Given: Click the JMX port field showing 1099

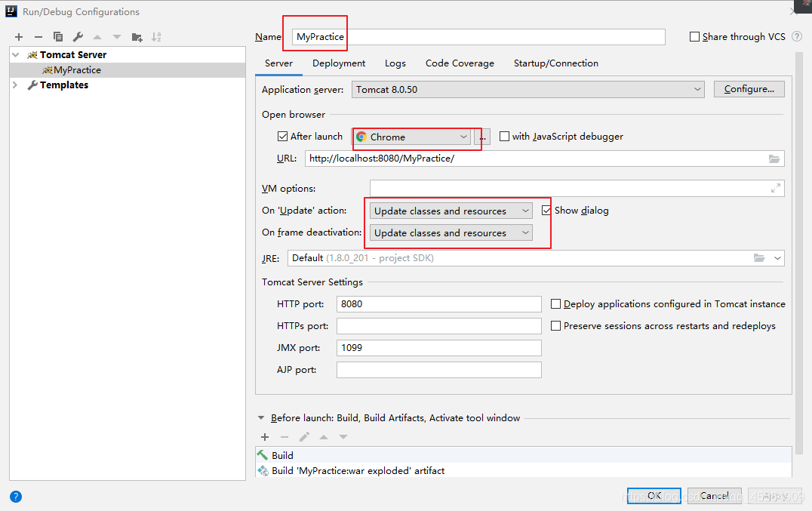Looking at the screenshot, I should tap(439, 348).
